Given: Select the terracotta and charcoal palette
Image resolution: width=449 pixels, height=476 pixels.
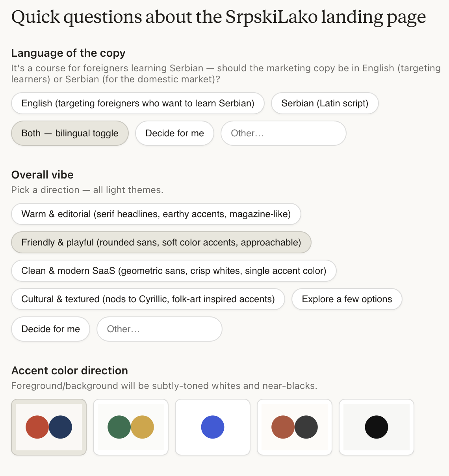Looking at the screenshot, I should tap(294, 427).
